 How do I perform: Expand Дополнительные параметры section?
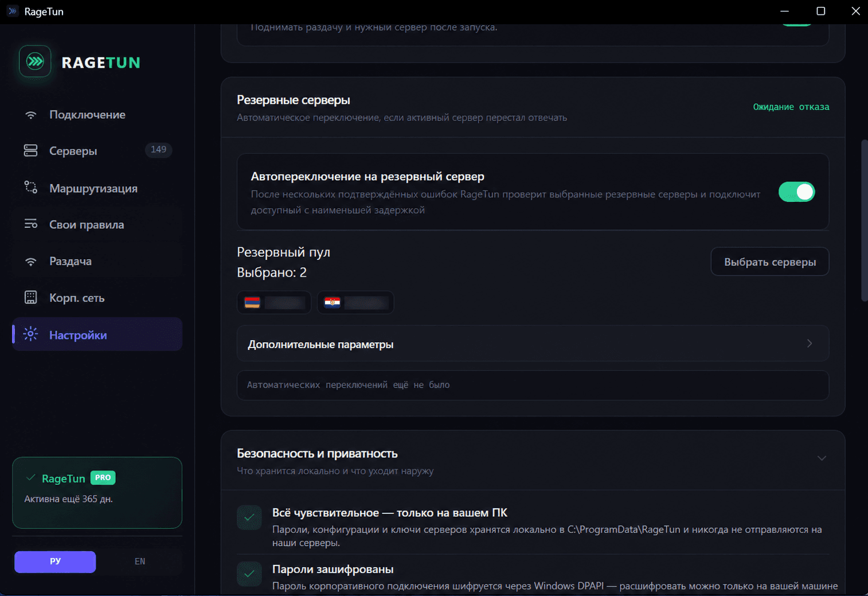tap(533, 344)
